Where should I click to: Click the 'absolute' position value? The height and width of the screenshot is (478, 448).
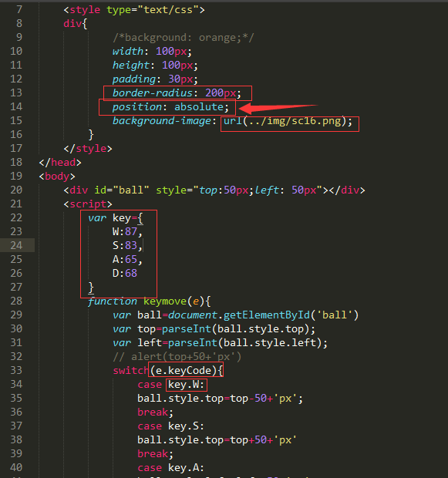pos(199,107)
